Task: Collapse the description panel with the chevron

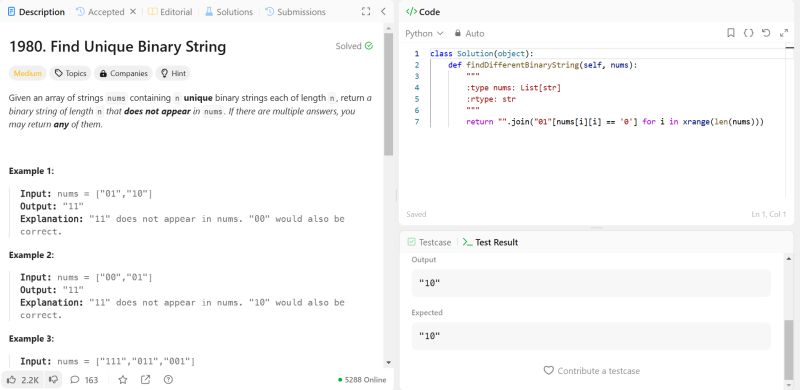Action: [383, 12]
